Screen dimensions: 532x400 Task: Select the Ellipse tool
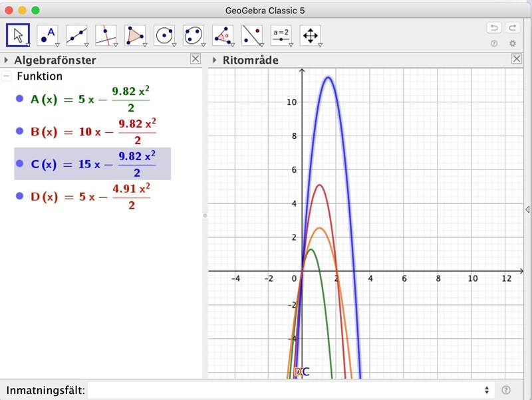(x=194, y=35)
